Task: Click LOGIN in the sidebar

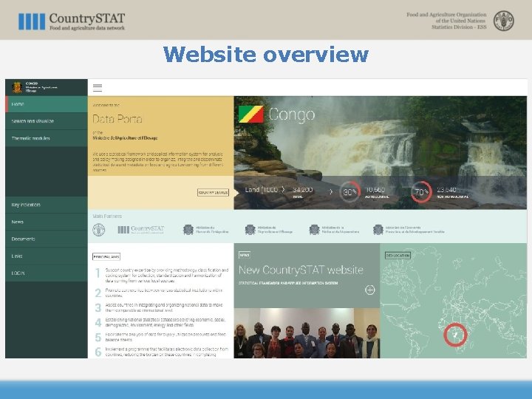Action: (47, 273)
